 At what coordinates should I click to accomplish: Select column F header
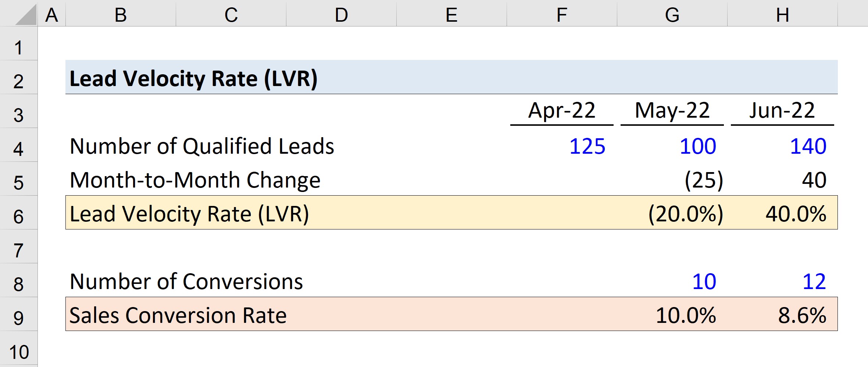[562, 15]
